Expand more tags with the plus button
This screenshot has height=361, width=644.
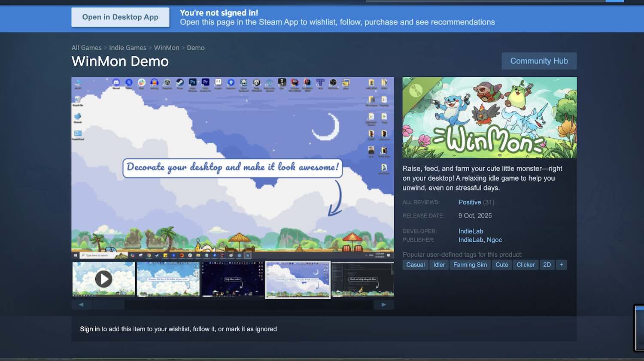(561, 265)
